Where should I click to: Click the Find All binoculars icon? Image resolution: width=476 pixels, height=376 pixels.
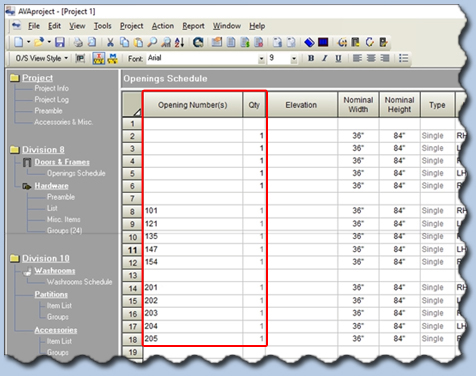(x=166, y=42)
